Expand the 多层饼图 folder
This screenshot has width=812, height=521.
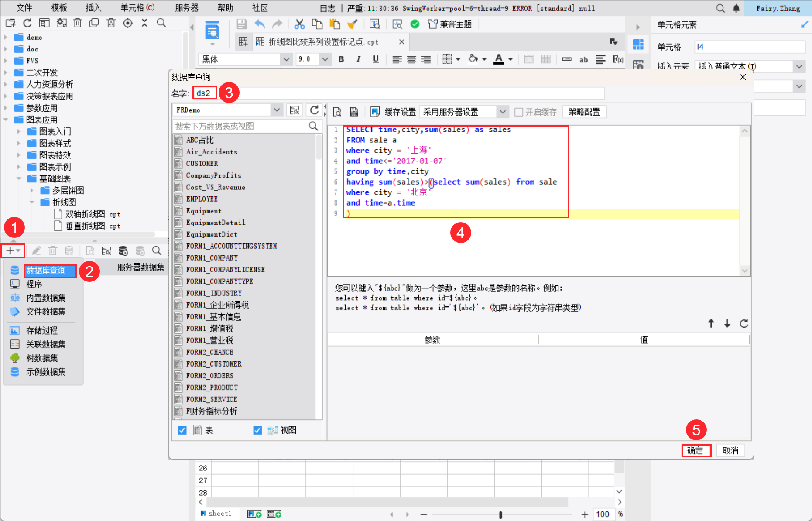tap(32, 190)
